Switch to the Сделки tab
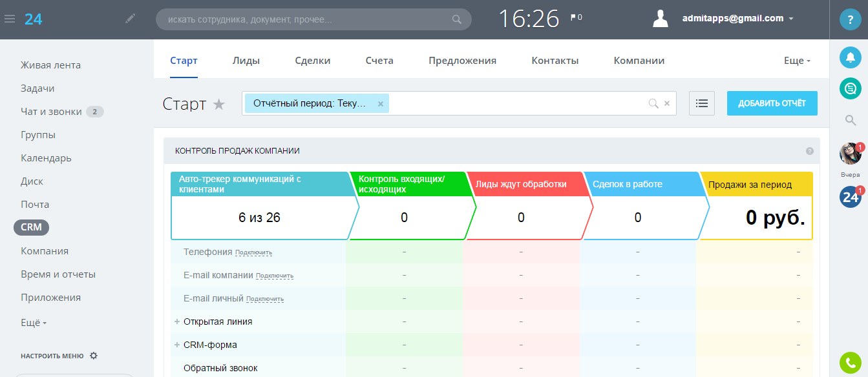The height and width of the screenshot is (377, 868). tap(313, 60)
